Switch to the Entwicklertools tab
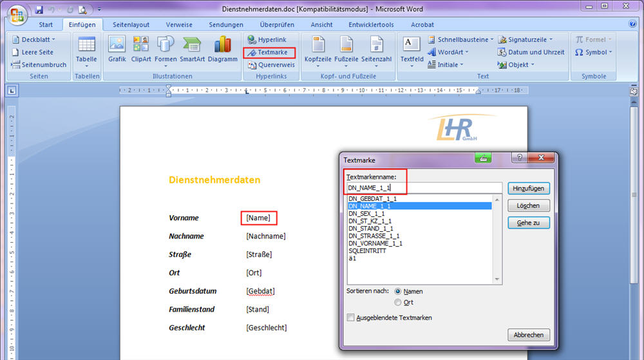 [372, 24]
